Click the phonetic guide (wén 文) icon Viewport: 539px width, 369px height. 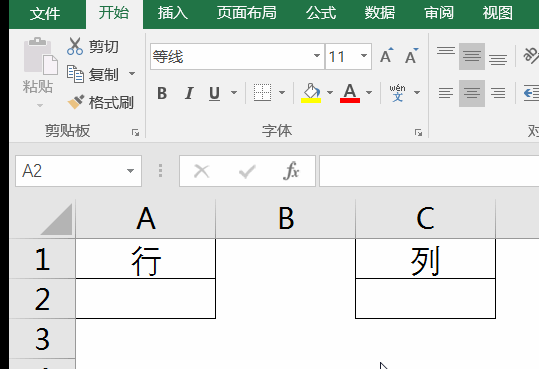pos(397,93)
